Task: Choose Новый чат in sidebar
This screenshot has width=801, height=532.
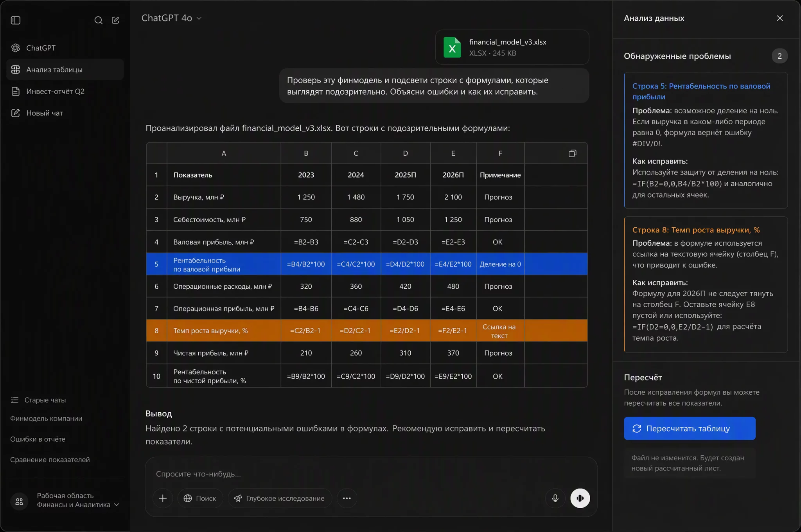Action: pos(65,113)
